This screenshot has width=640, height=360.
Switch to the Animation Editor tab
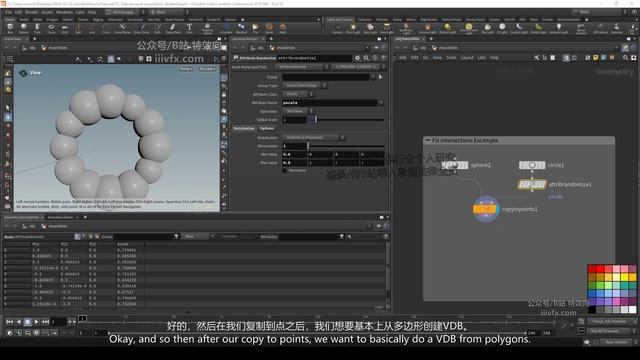[x=60, y=218]
